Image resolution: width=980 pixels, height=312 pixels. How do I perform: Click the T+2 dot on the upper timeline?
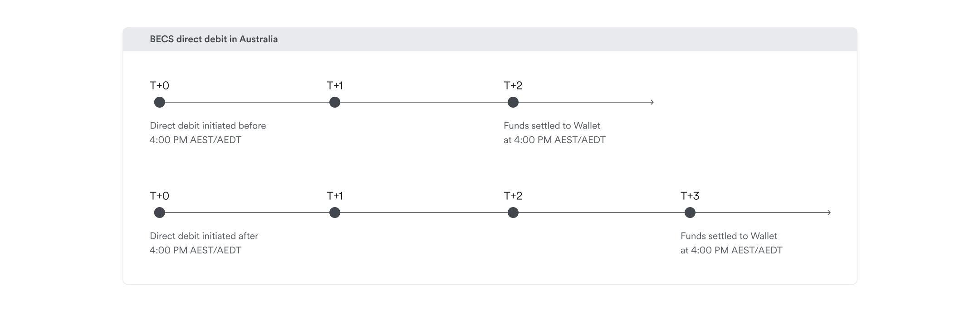click(x=513, y=102)
